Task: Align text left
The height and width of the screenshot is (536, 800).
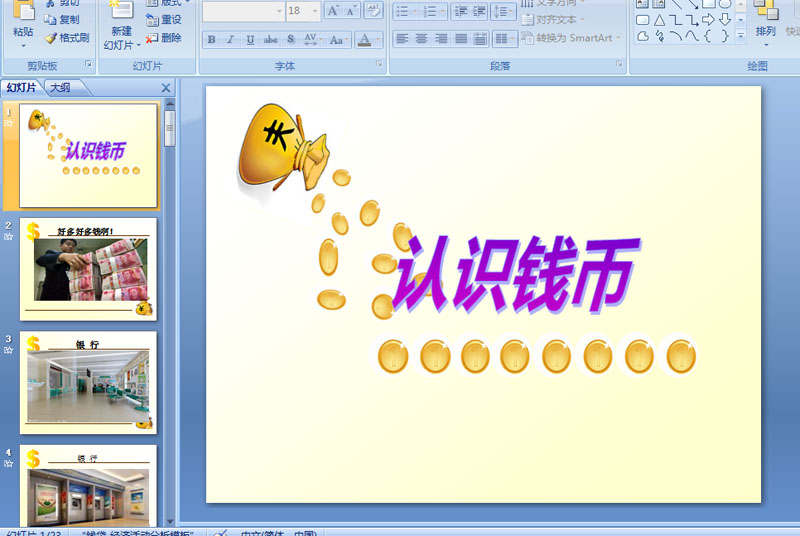Action: coord(402,39)
